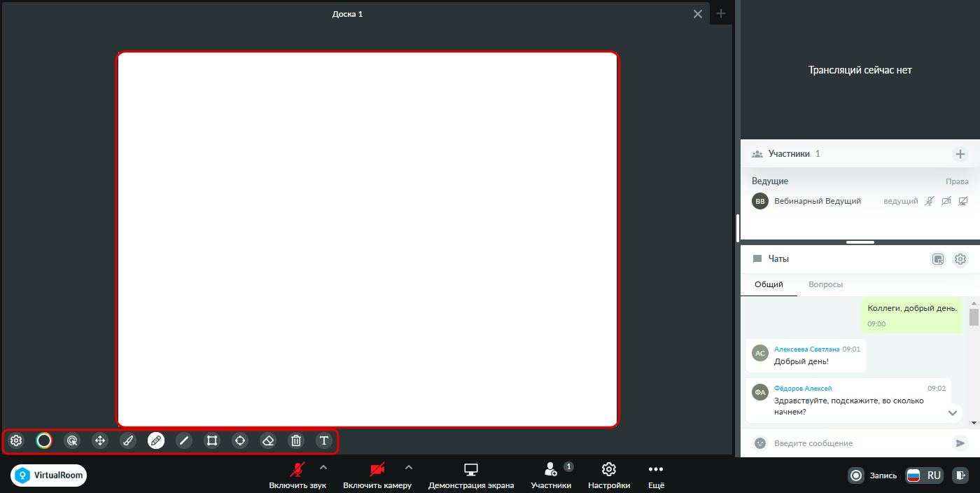
Task: Select the text tool
Action: [324, 440]
